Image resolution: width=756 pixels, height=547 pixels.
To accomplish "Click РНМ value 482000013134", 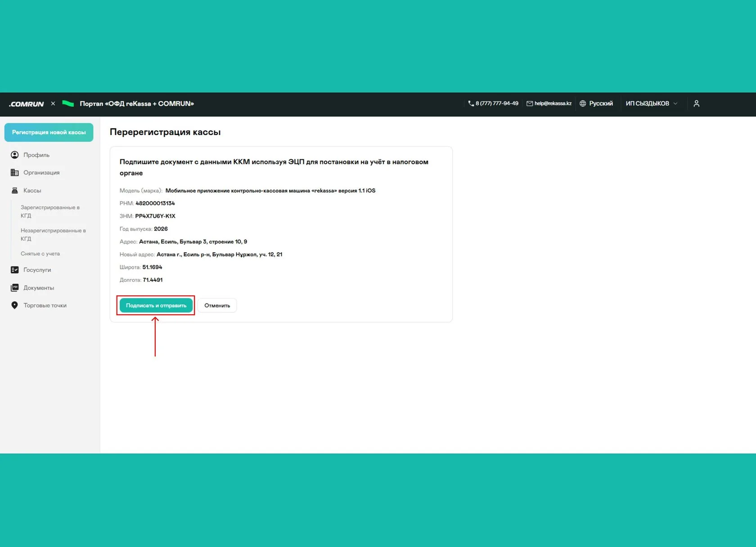I will [155, 203].
